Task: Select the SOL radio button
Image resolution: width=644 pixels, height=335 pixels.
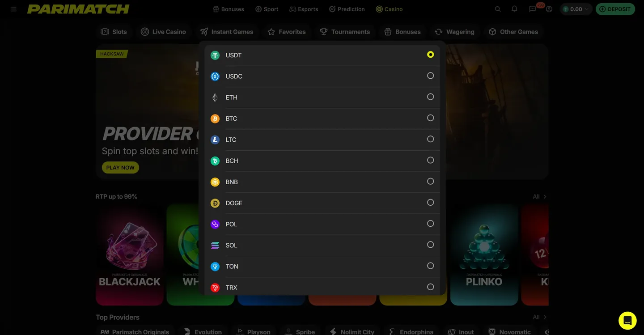Action: click(431, 245)
